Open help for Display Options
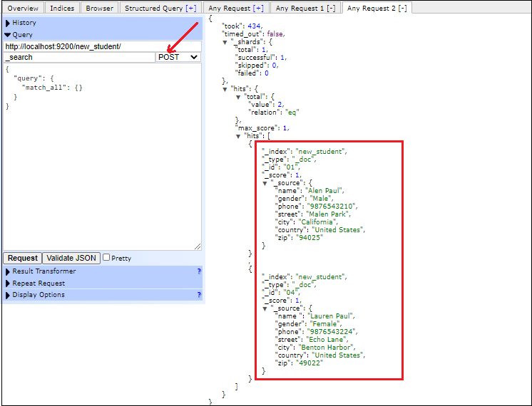The width and height of the screenshot is (532, 406). 199,295
